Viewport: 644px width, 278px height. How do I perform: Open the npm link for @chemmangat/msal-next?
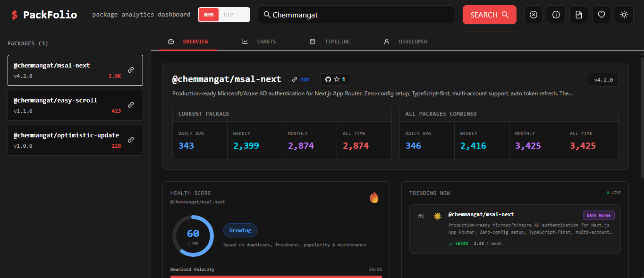point(301,79)
